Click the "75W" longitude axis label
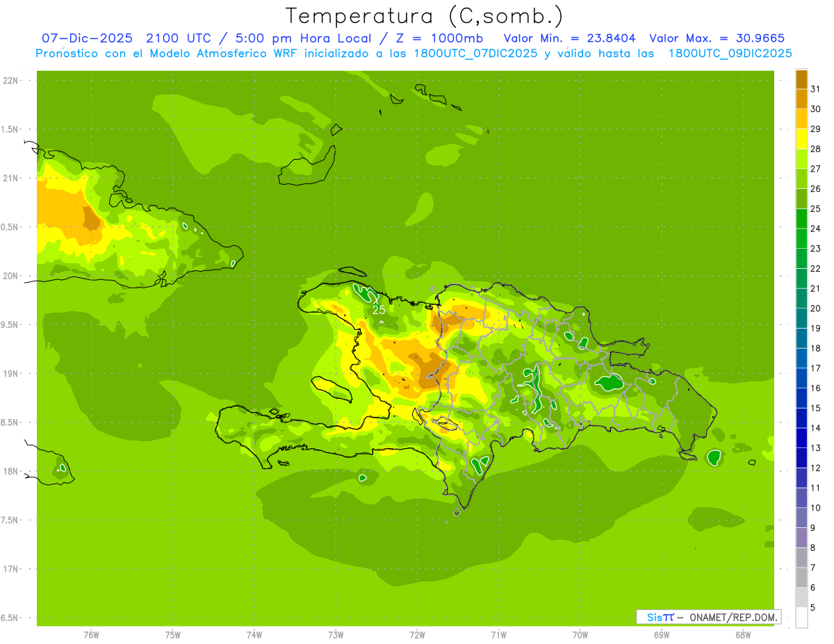 point(173,634)
